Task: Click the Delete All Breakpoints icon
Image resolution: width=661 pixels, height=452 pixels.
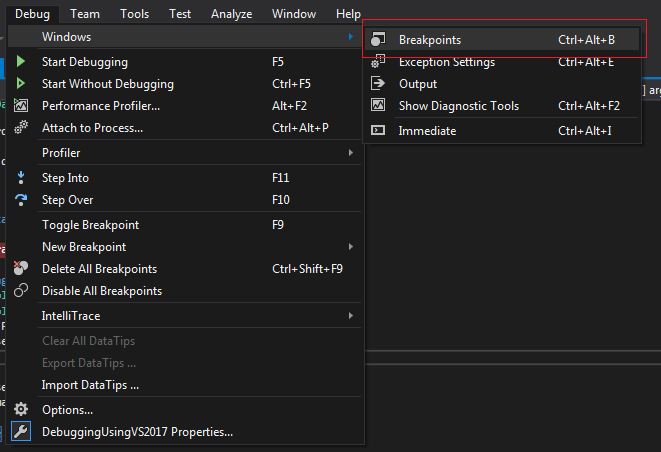Action: click(21, 269)
